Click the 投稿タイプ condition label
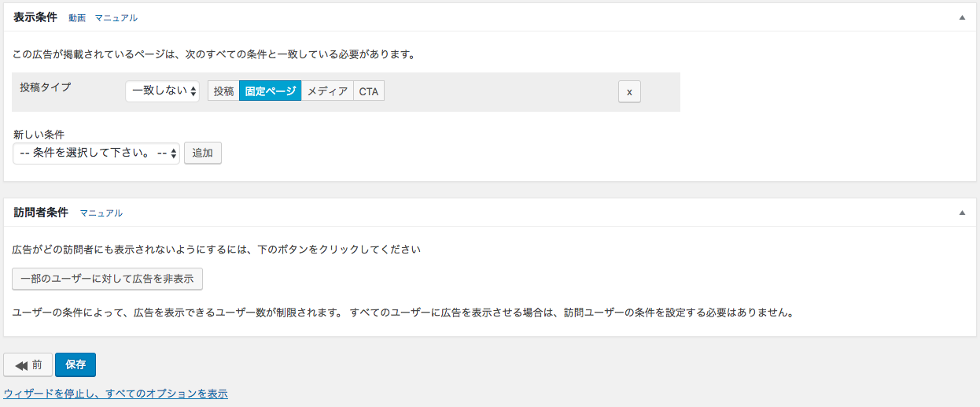 [x=45, y=87]
